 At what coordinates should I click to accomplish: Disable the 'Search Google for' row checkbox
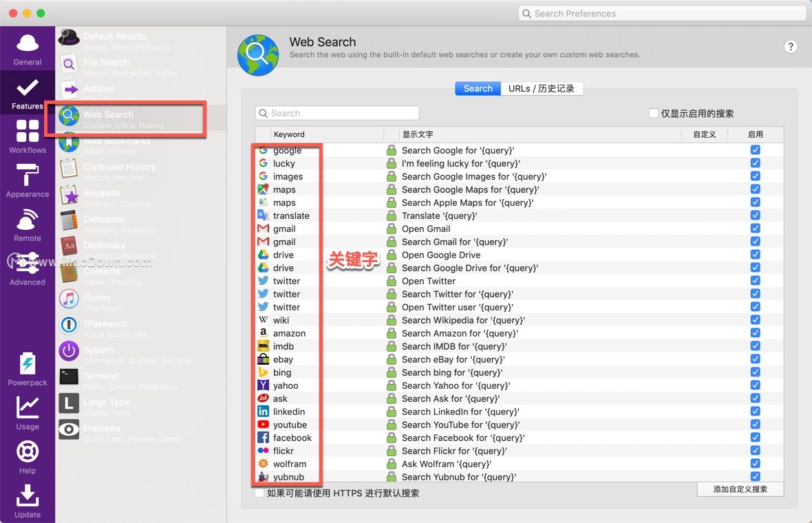coord(755,150)
